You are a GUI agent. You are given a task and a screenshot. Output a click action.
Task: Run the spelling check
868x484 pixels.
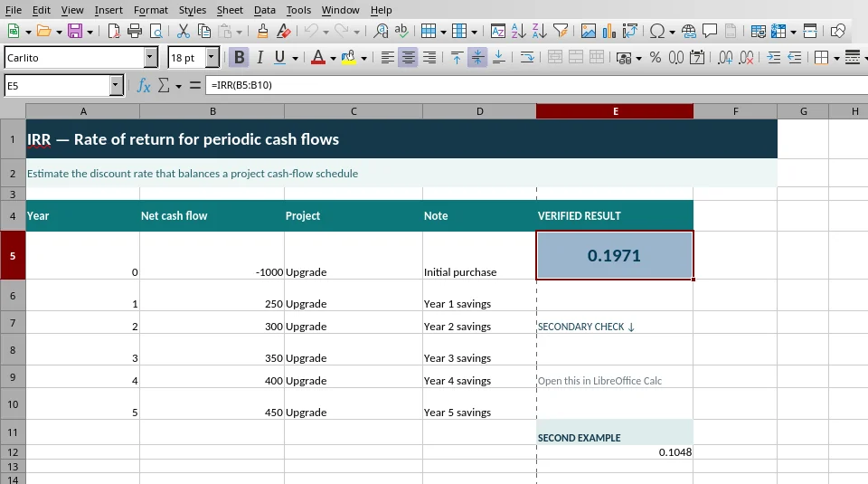click(x=401, y=31)
